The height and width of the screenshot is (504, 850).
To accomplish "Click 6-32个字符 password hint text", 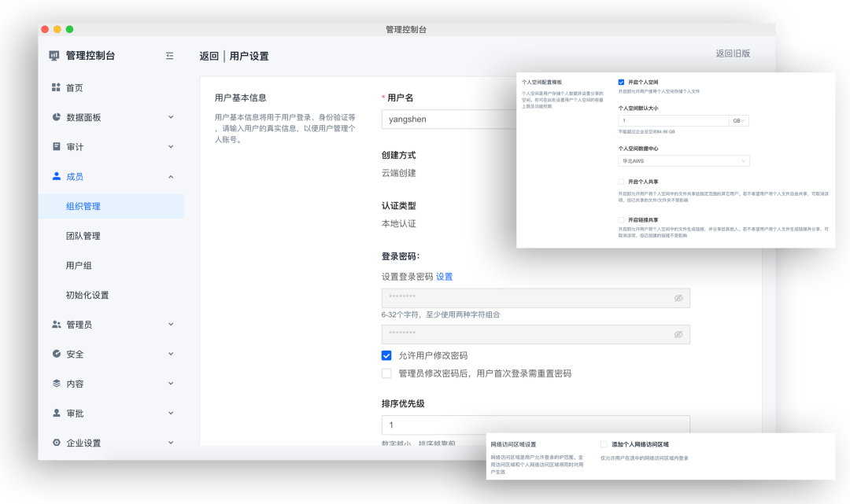I will 441,315.
